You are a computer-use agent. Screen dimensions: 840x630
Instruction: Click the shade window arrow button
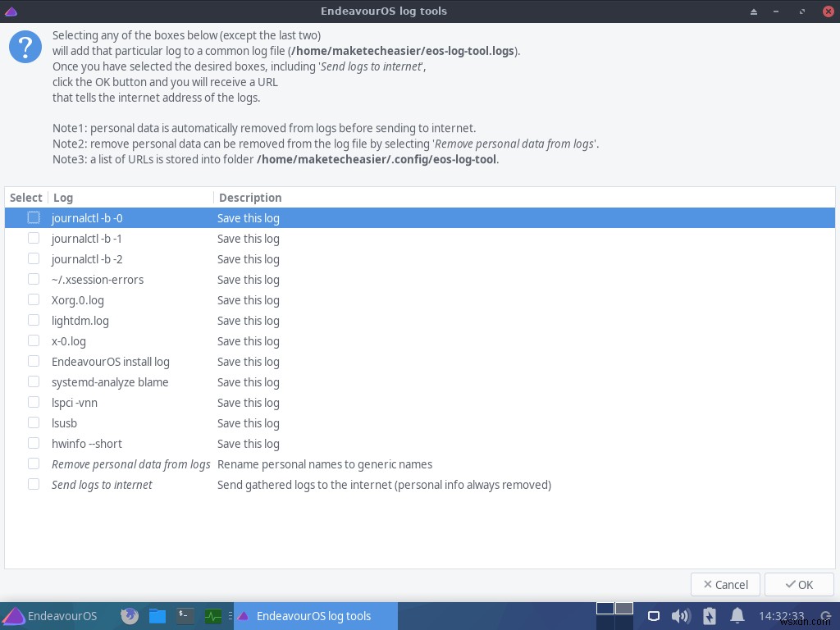(x=754, y=11)
